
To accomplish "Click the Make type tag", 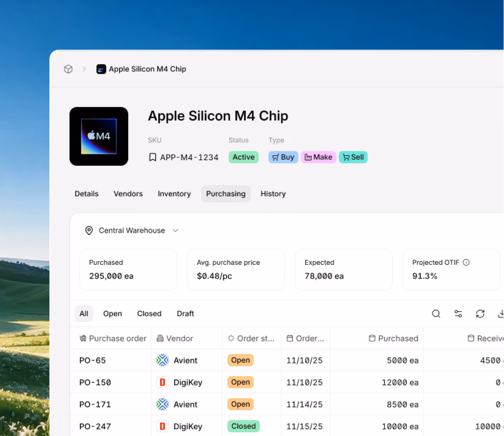I will point(319,157).
